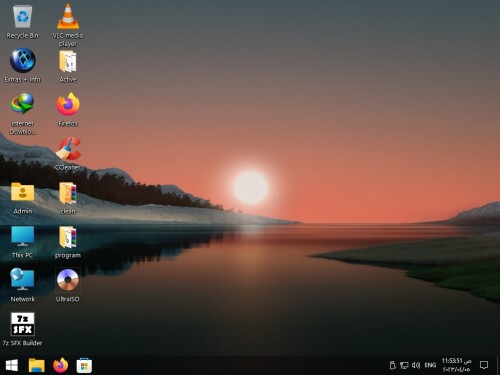Start CCleaner from the desktop

tap(68, 154)
